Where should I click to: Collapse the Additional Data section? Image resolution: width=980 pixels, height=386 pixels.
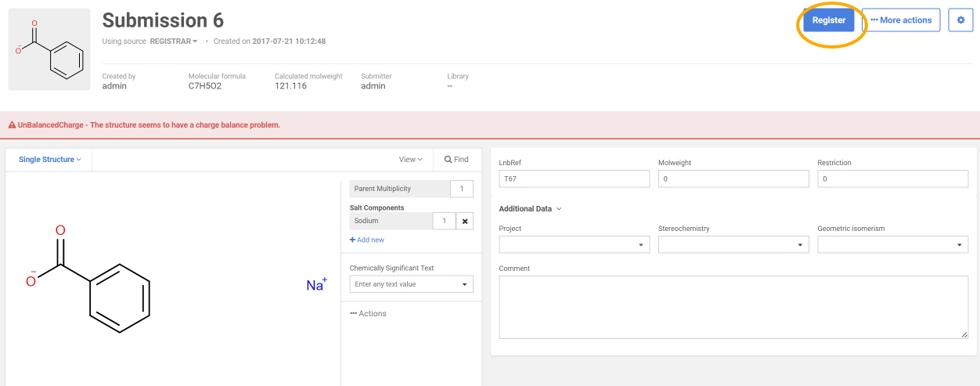coord(530,209)
